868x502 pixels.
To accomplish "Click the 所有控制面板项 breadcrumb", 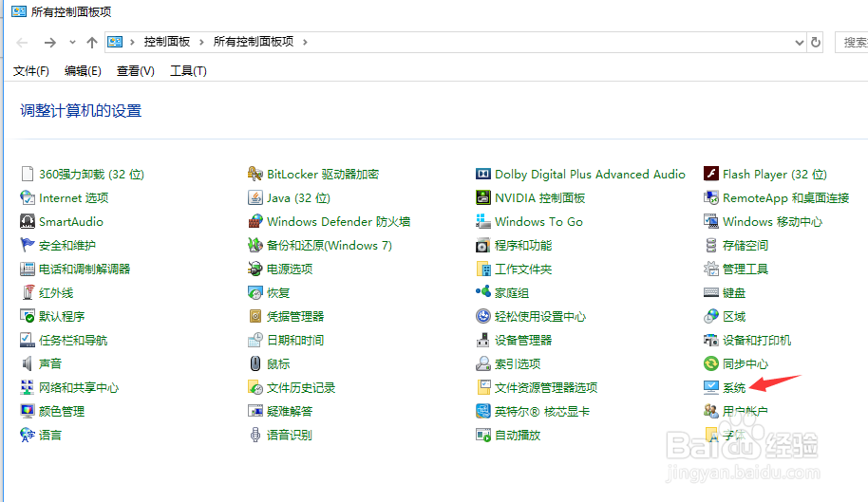I will [x=254, y=42].
